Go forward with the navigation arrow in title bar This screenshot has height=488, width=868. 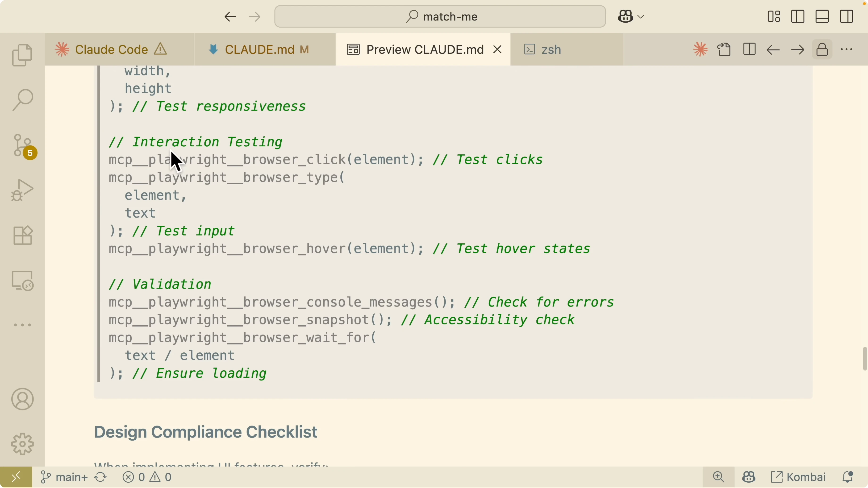tap(255, 17)
